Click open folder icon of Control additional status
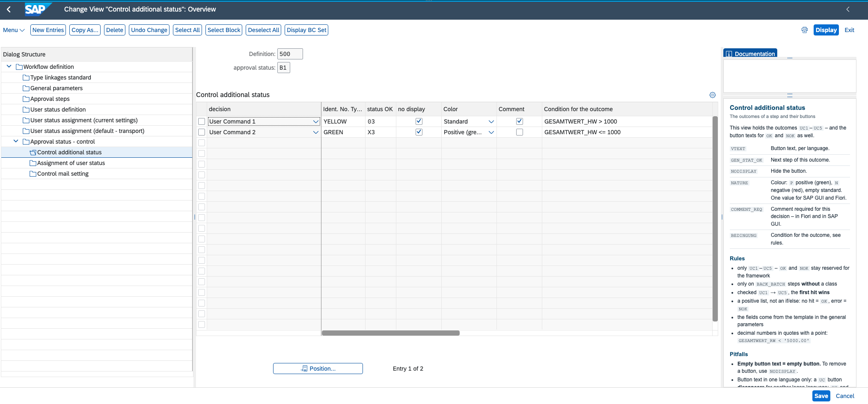The width and height of the screenshot is (868, 404). 33,152
